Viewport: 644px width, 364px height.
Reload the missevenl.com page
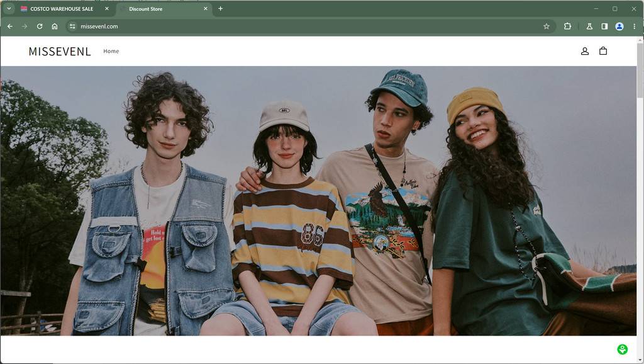(39, 26)
